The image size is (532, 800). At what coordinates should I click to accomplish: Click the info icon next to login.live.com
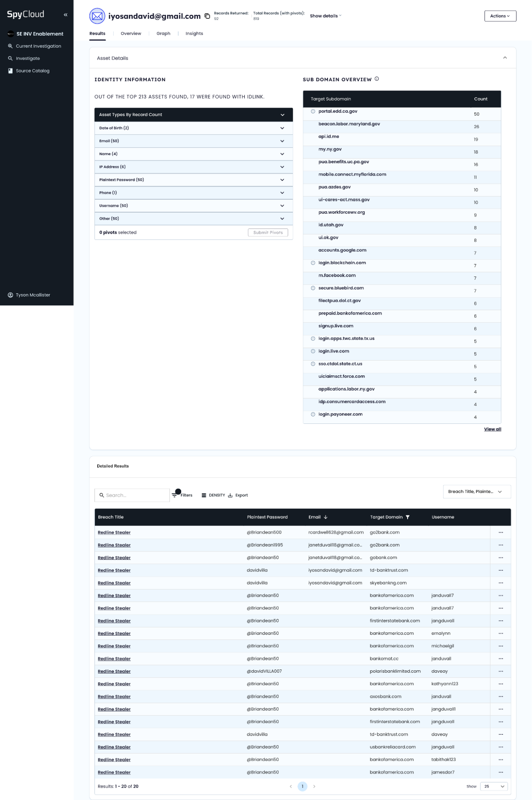313,351
